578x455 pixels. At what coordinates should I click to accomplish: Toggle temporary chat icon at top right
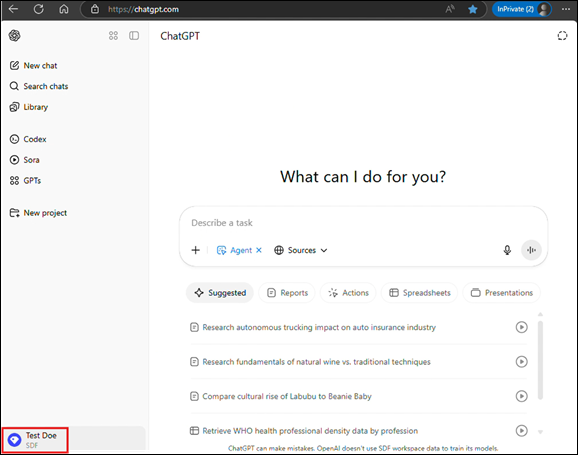pos(562,36)
